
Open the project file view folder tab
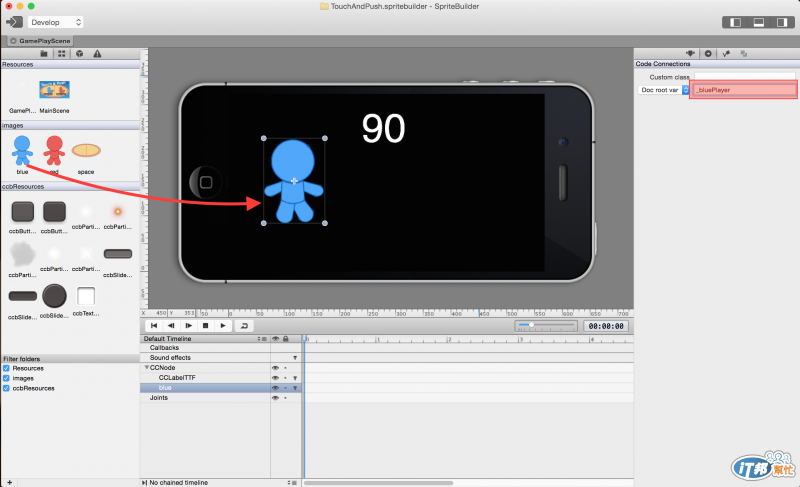(44, 54)
